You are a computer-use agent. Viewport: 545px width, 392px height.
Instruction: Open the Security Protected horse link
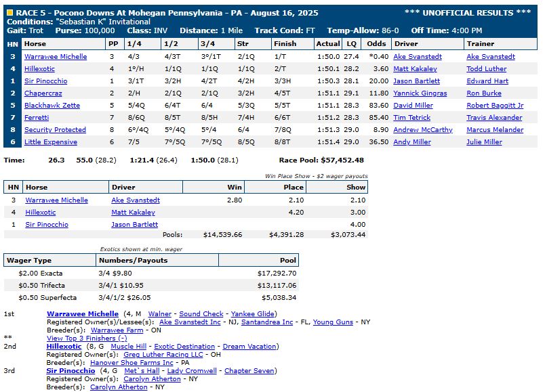pyautogui.click(x=56, y=130)
